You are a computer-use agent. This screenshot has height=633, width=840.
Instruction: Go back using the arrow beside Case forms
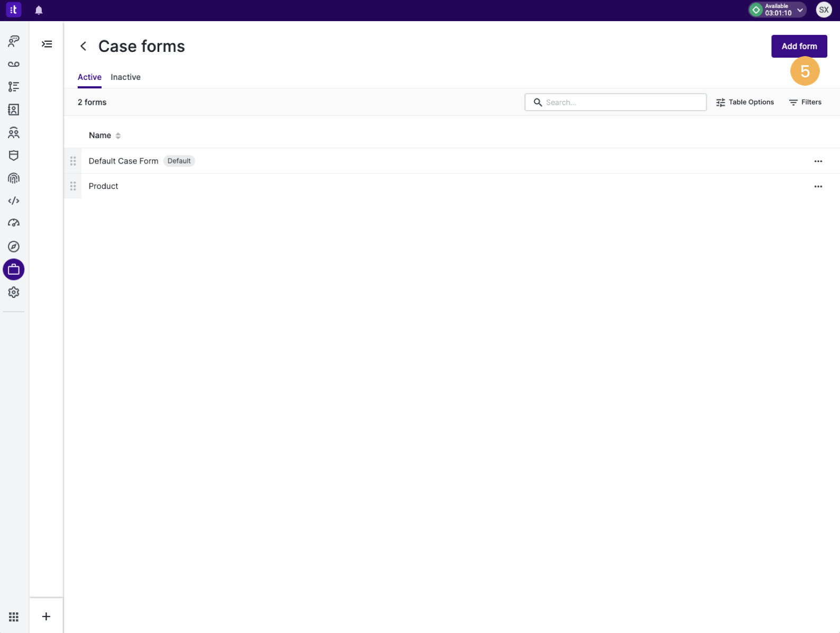tap(83, 46)
